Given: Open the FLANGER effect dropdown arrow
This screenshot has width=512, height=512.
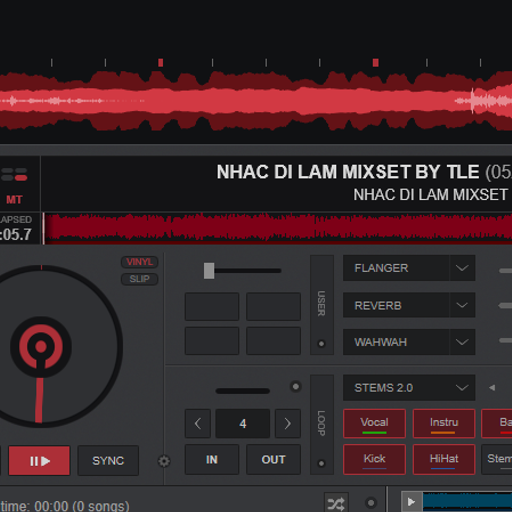Looking at the screenshot, I should coord(462,268).
